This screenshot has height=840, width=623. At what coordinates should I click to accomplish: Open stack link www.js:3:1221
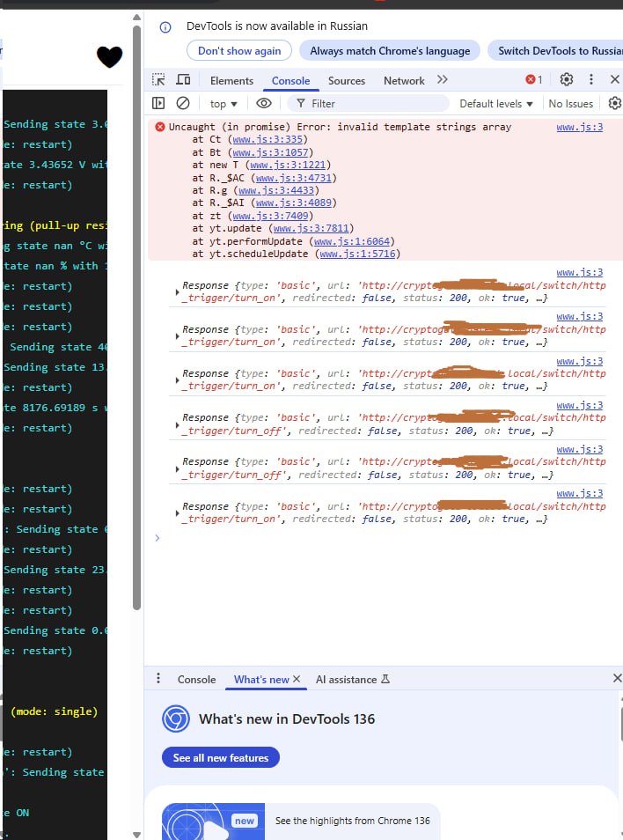click(288, 165)
